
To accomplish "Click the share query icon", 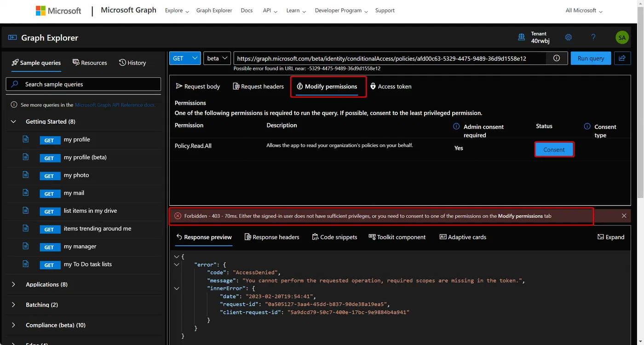I will point(622,58).
